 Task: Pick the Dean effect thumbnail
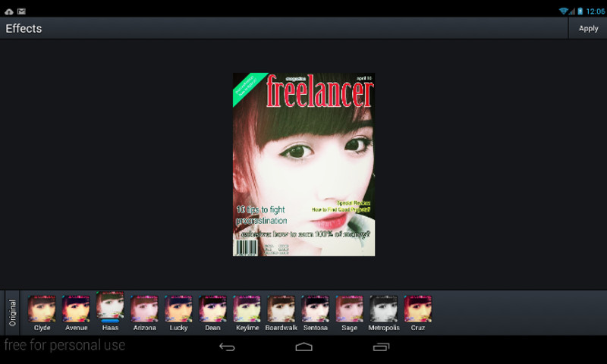[x=212, y=309]
